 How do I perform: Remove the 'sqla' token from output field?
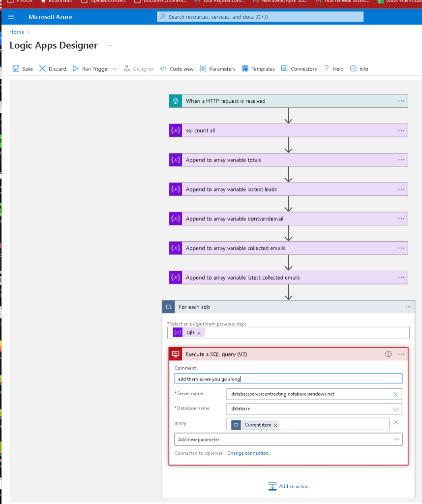[x=199, y=333]
